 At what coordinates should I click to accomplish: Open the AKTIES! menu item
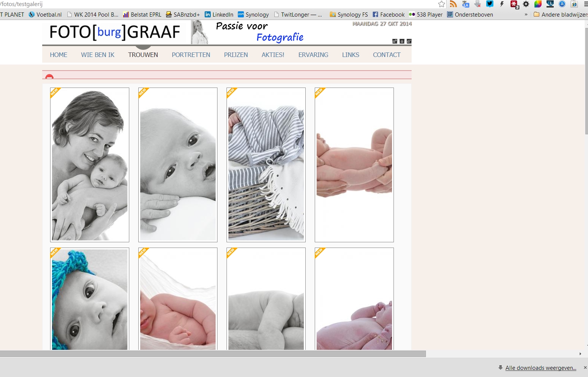(273, 55)
